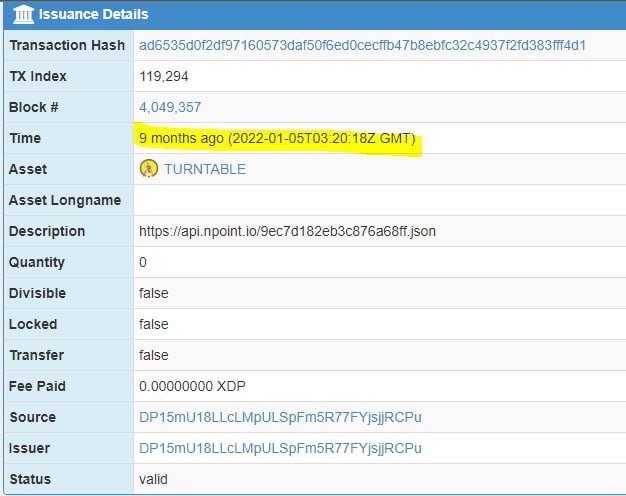Click the Issuance Details header title
626x496 pixels.
tap(93, 14)
